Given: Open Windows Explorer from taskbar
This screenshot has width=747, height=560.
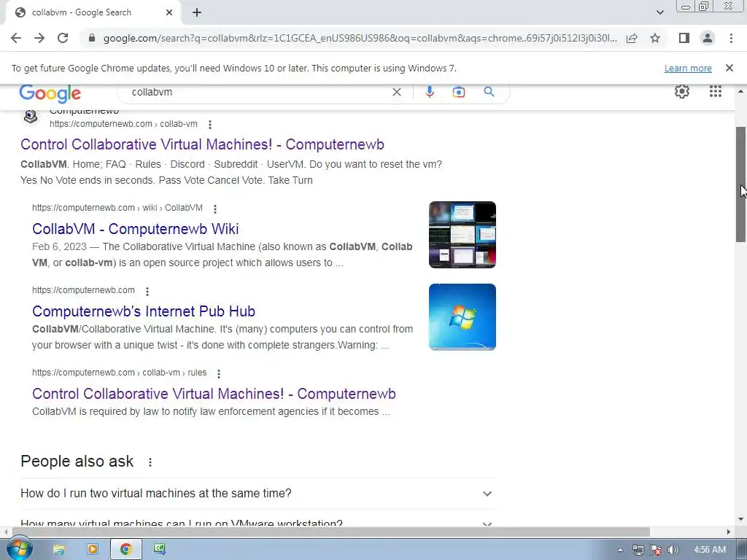Looking at the screenshot, I should click(x=58, y=550).
